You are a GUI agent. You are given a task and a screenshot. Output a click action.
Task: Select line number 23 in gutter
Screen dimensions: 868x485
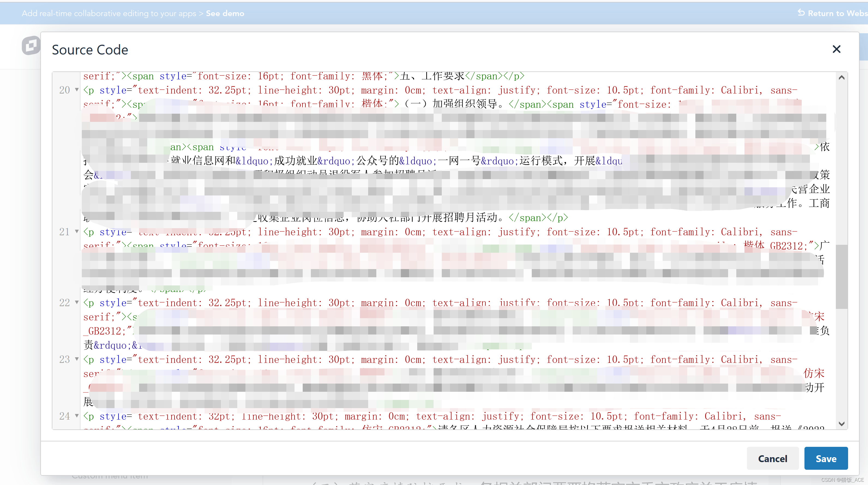coord(64,359)
